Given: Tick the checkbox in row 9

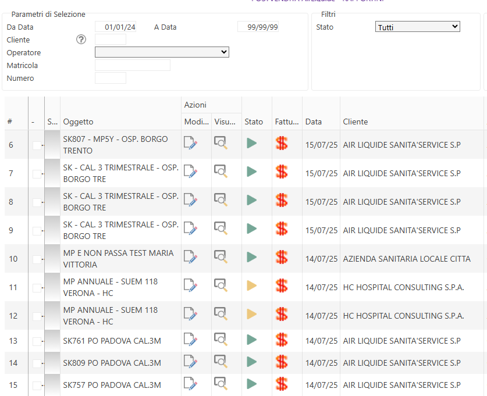Looking at the screenshot, I should click(37, 231).
